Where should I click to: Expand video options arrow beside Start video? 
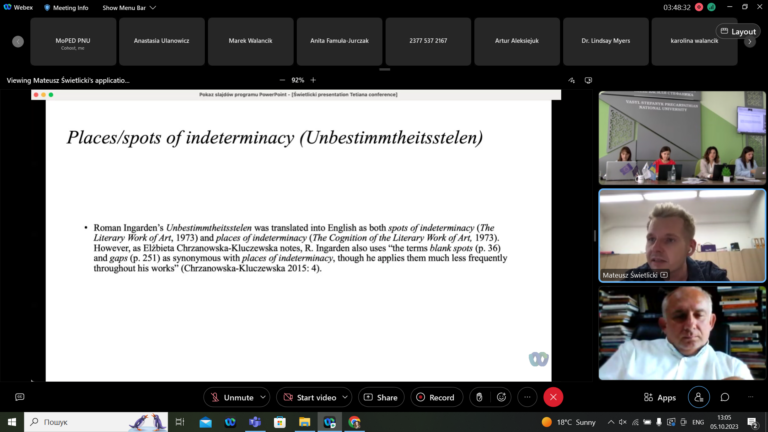(x=345, y=397)
